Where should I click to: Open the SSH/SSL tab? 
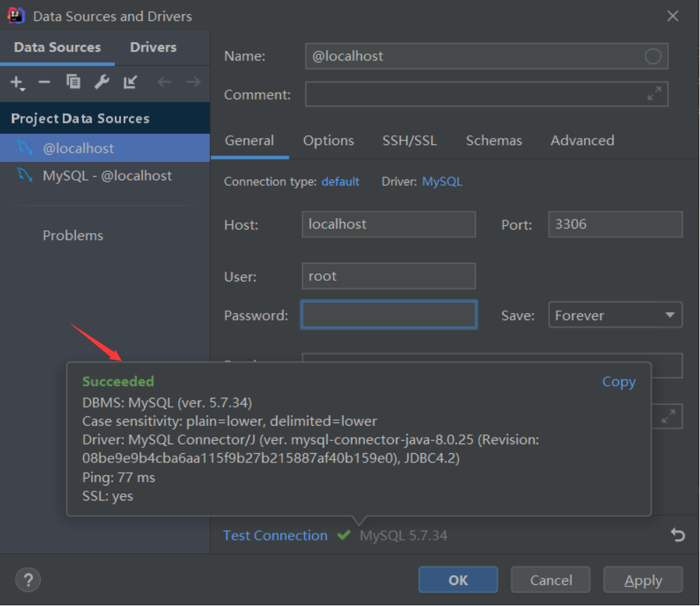click(x=409, y=141)
